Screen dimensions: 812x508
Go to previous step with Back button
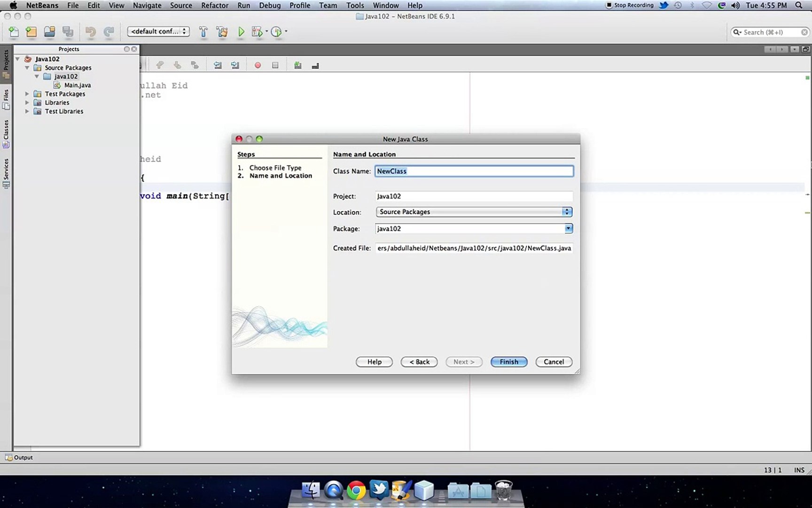click(419, 362)
